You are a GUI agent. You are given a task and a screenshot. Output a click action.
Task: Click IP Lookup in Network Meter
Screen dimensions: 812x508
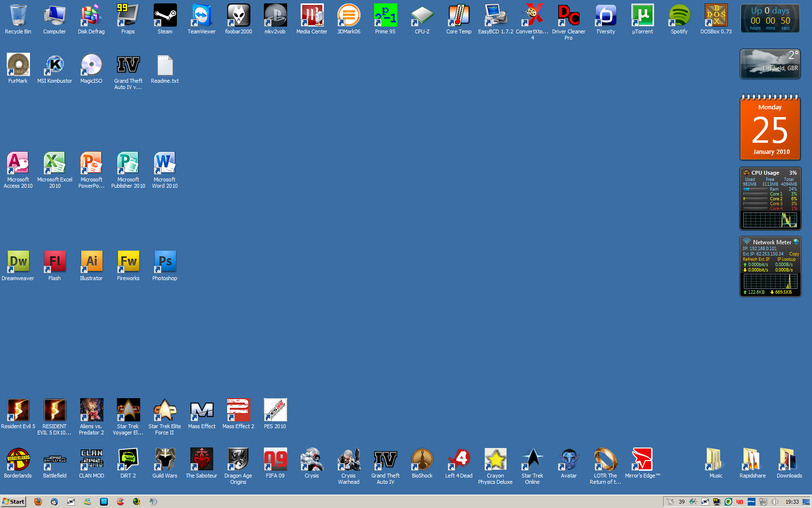tap(786, 259)
